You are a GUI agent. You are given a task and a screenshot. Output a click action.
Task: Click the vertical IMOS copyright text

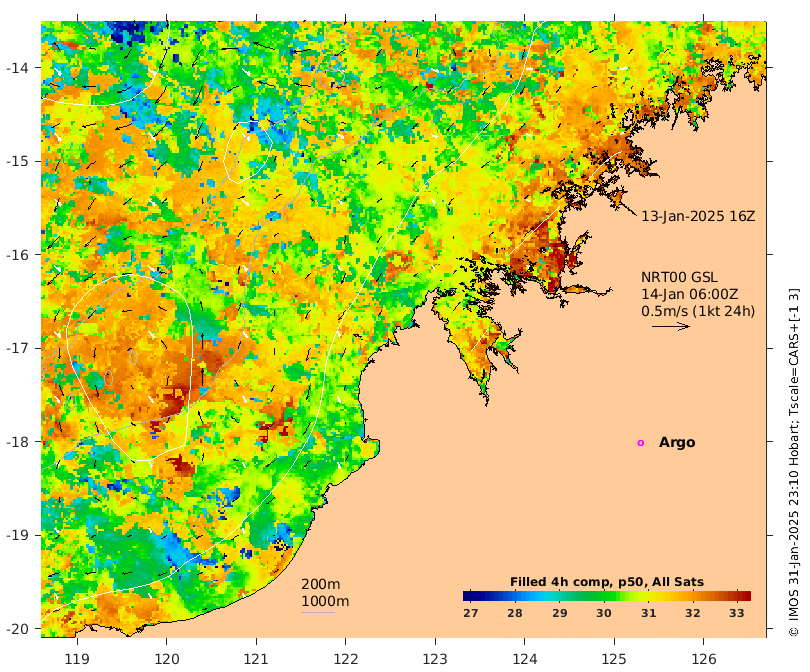(794, 462)
